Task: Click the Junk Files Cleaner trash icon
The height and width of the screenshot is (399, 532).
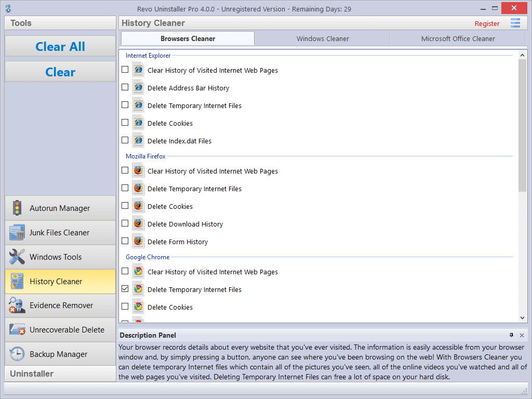Action: tap(17, 232)
